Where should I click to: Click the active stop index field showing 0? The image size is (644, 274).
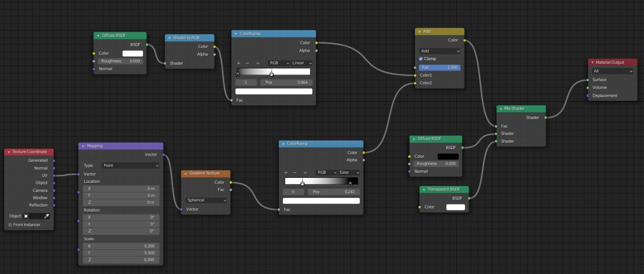tap(294, 192)
